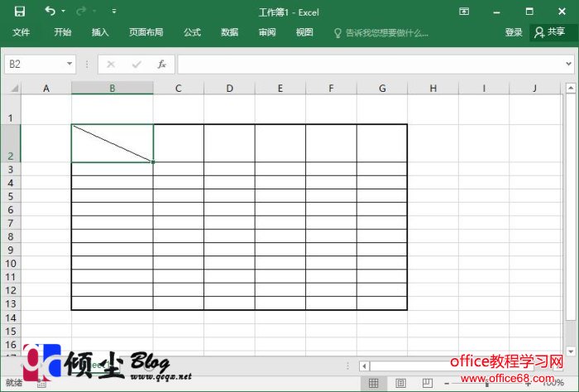This screenshot has width=579, height=392.
Task: Click the zoom slider handle
Action: click(487, 384)
